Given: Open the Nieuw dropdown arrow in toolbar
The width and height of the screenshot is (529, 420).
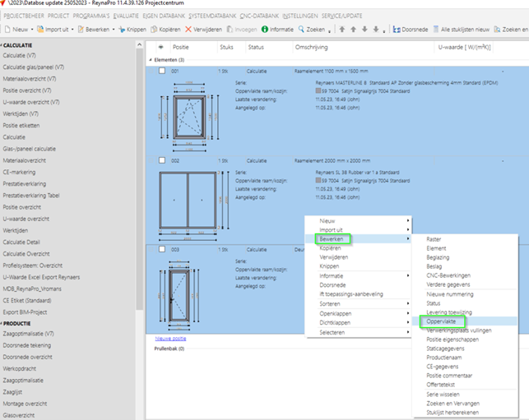Looking at the screenshot, I should tap(32, 30).
